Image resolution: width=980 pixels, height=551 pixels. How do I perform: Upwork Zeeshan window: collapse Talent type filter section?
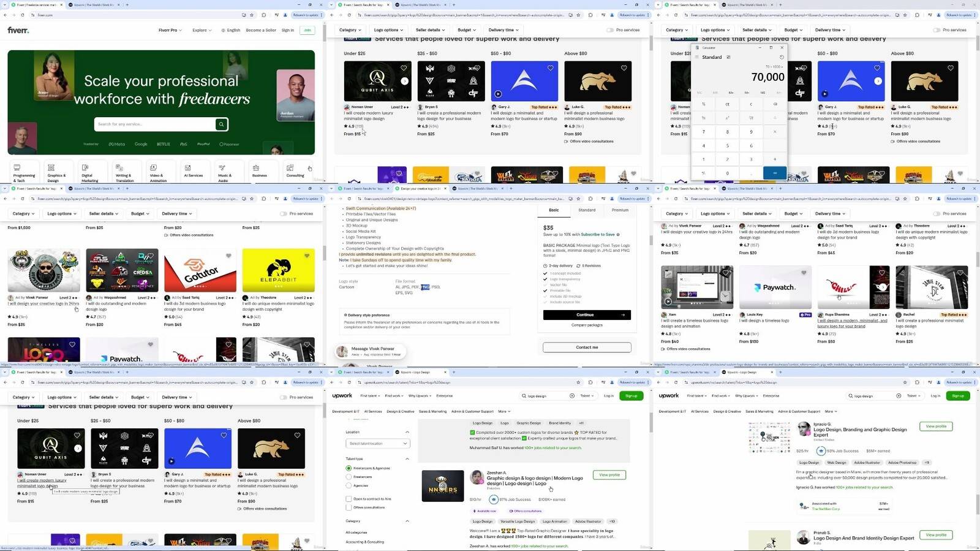coord(407,458)
